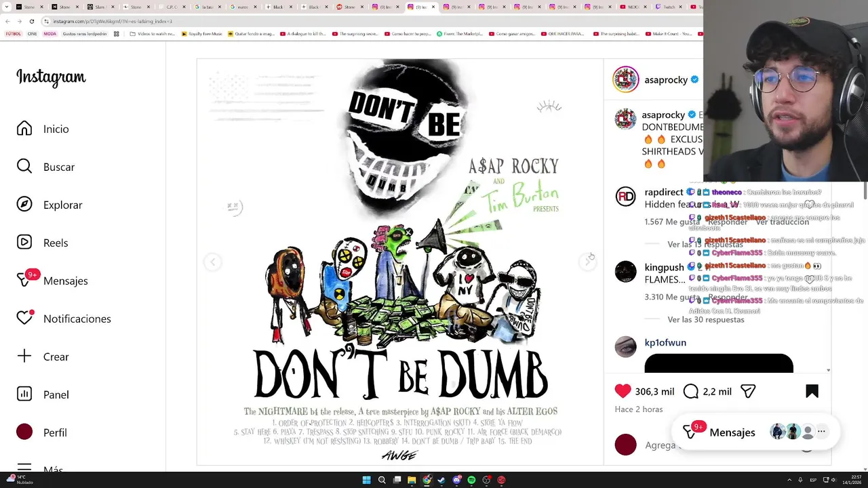
Task: Open rapdirect commenter profile
Action: coord(664,192)
